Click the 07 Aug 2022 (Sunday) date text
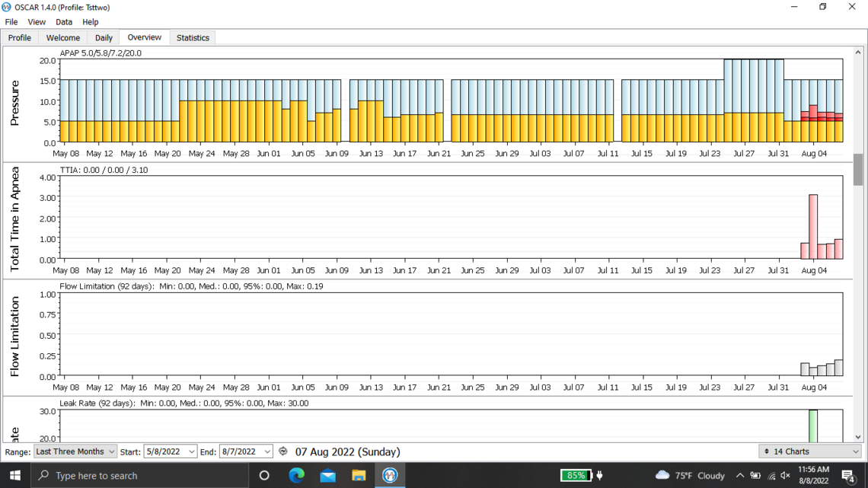The width and height of the screenshot is (868, 488). point(348,451)
